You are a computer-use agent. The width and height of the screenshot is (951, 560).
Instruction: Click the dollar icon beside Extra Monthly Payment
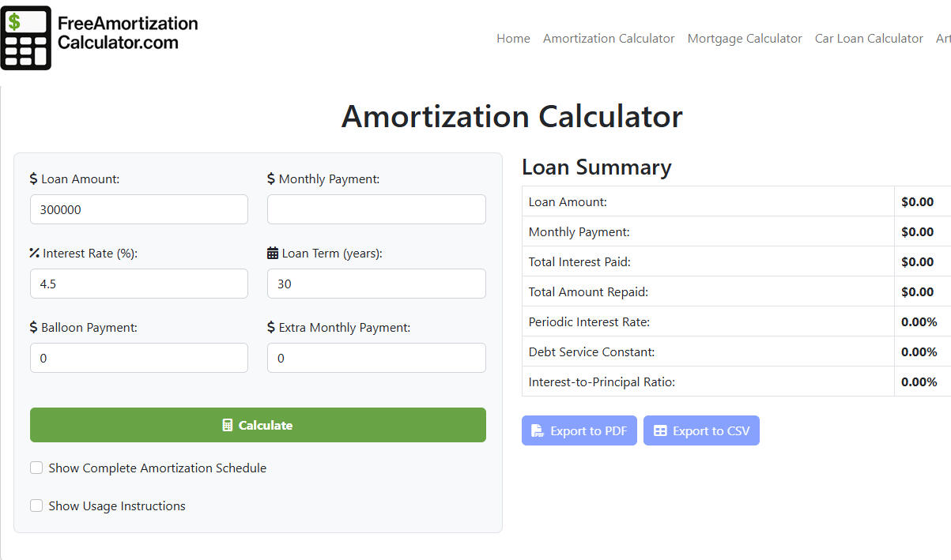click(x=272, y=327)
